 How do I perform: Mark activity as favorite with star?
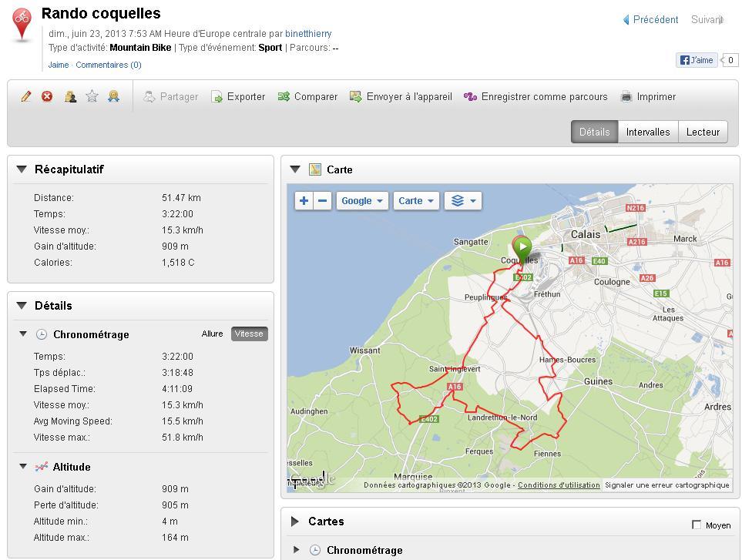92,96
